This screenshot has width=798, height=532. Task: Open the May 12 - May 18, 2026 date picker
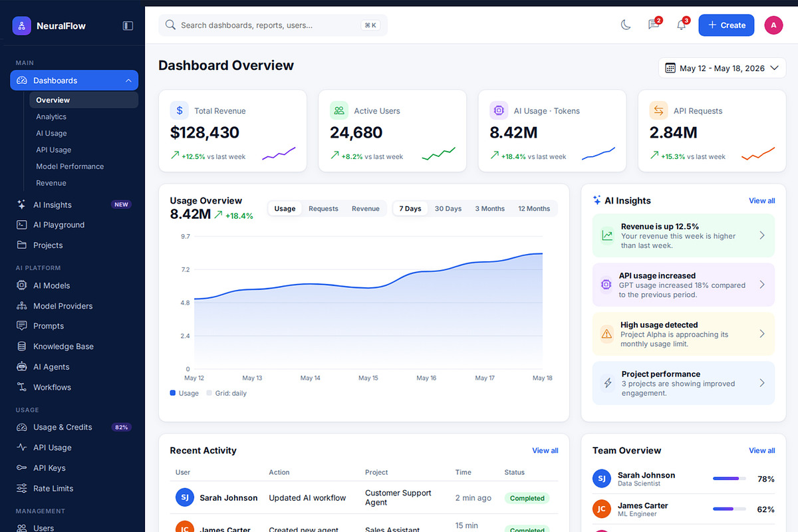[x=722, y=68]
